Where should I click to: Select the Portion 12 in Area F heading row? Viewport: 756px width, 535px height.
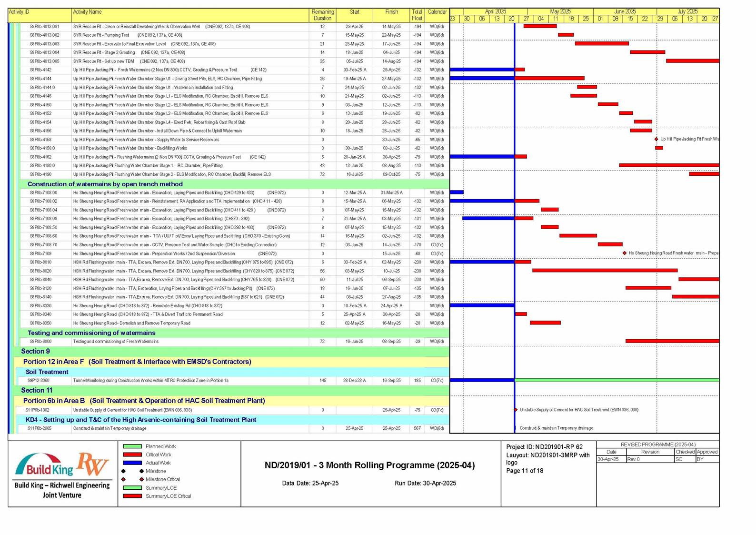tap(232, 362)
